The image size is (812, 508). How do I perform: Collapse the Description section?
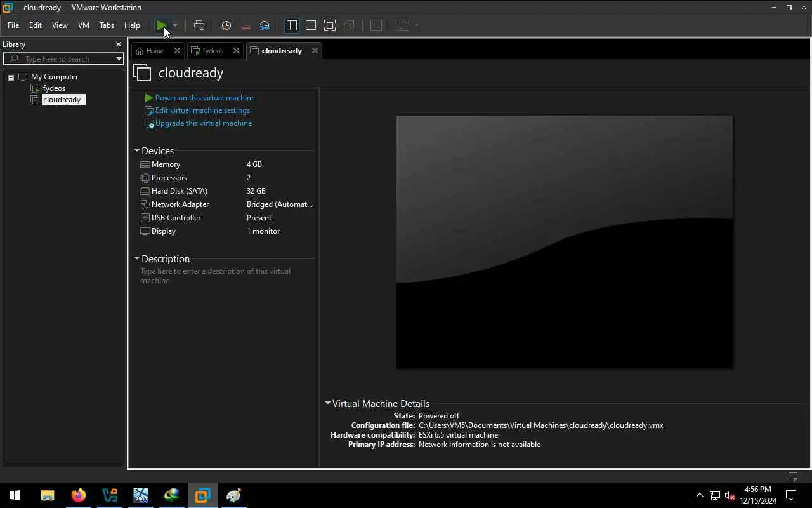(x=136, y=258)
